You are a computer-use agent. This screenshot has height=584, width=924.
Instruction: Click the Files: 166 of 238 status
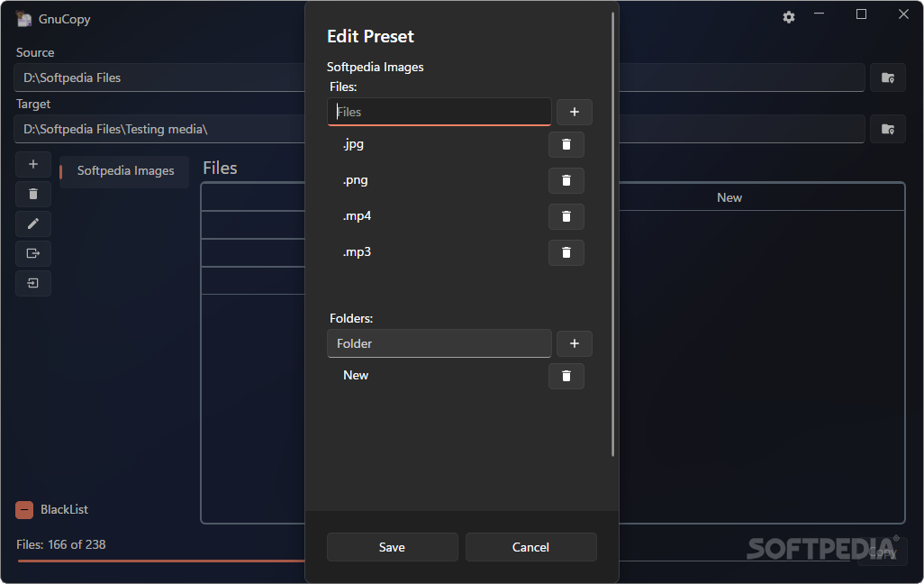click(x=60, y=544)
